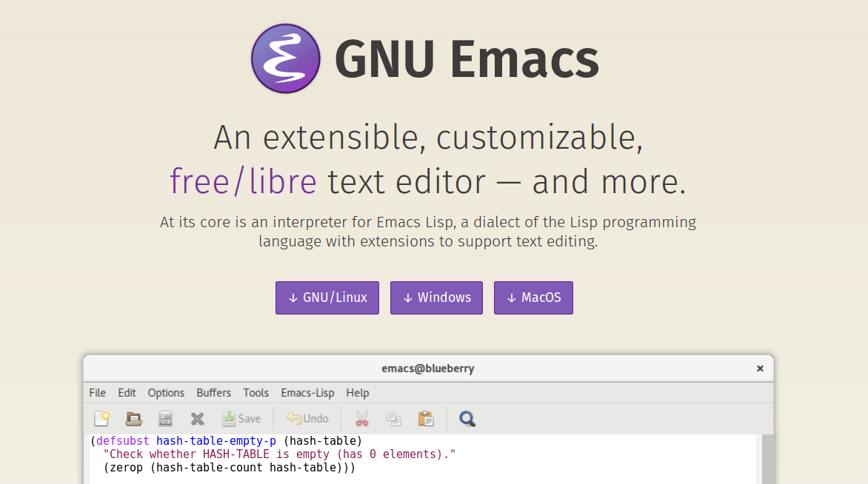Viewport: 868px width, 484px height.
Task: Click the docstring "Check whether HASH-TABLE is empty"
Action: click(x=279, y=454)
